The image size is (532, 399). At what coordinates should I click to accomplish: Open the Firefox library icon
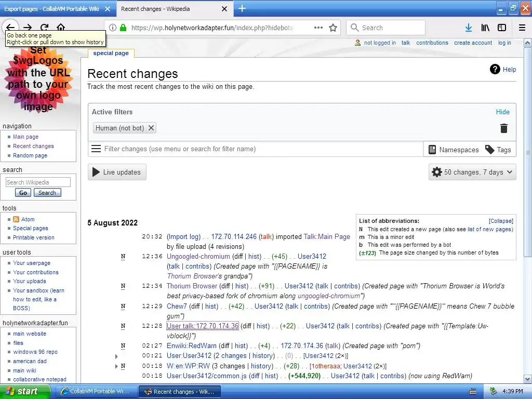(485, 28)
